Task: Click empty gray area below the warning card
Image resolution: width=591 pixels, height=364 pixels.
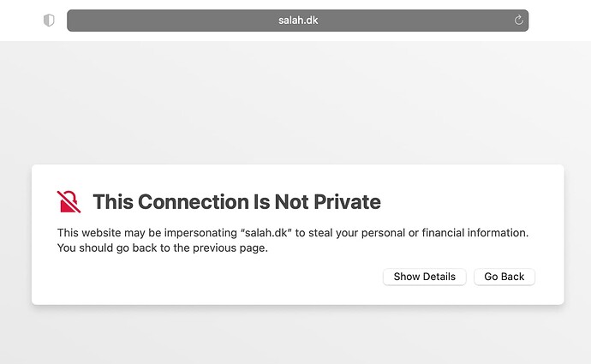Action: point(295,336)
